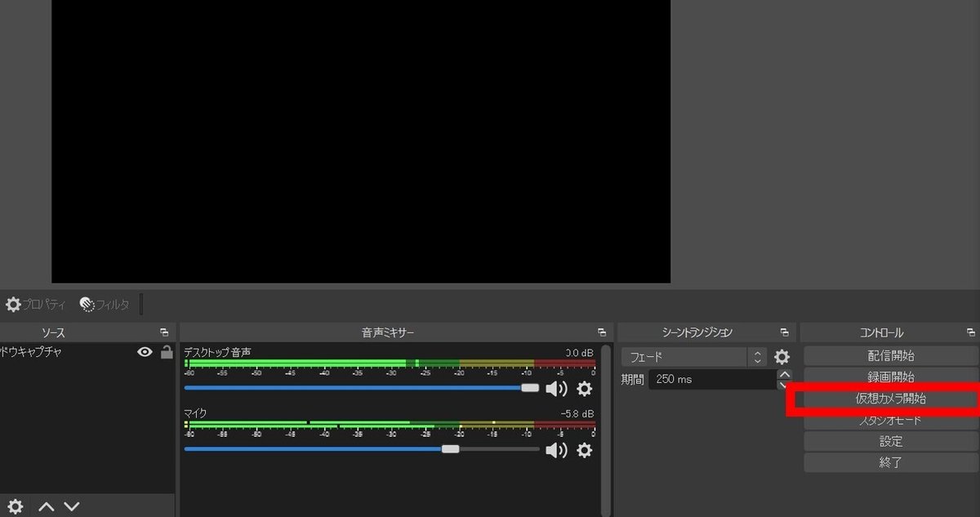Image resolution: width=980 pixels, height=517 pixels.
Task: Pop out the ソース dock panel
Action: click(x=164, y=332)
